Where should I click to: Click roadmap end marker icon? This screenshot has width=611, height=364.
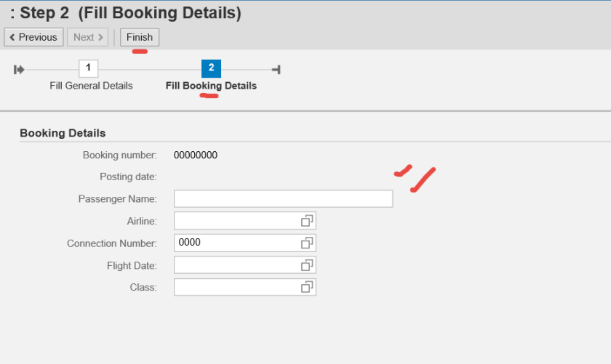276,70
